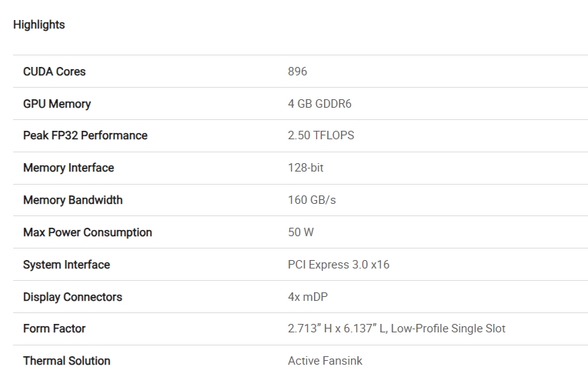Select the 2.50 TFLOPS value
This screenshot has height=377, width=588.
321,135
